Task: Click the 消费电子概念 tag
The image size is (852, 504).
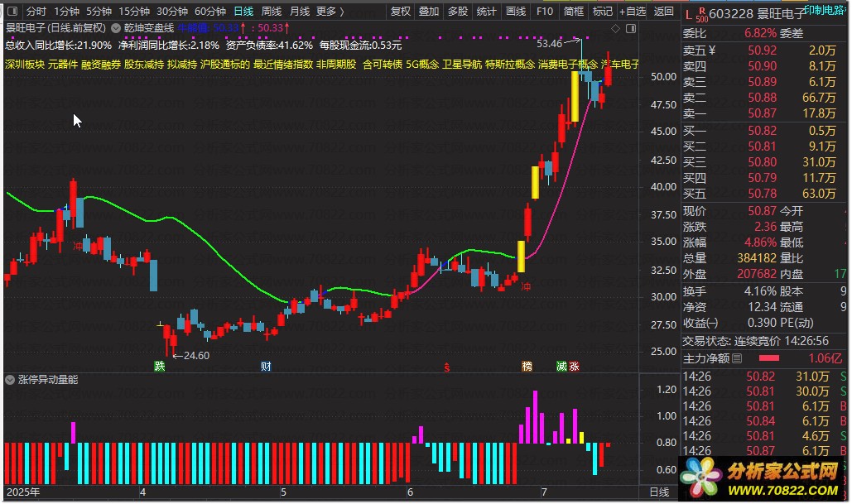Action: pyautogui.click(x=568, y=64)
